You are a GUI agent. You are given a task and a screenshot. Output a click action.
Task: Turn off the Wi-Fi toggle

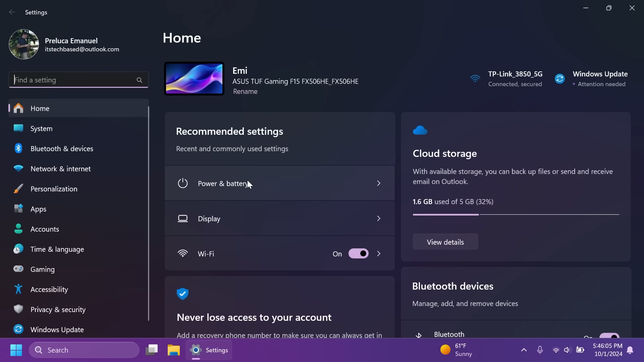pos(358,254)
